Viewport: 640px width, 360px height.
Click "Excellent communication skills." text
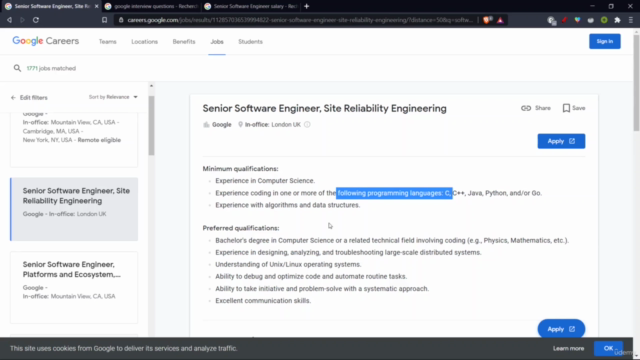[x=263, y=301]
